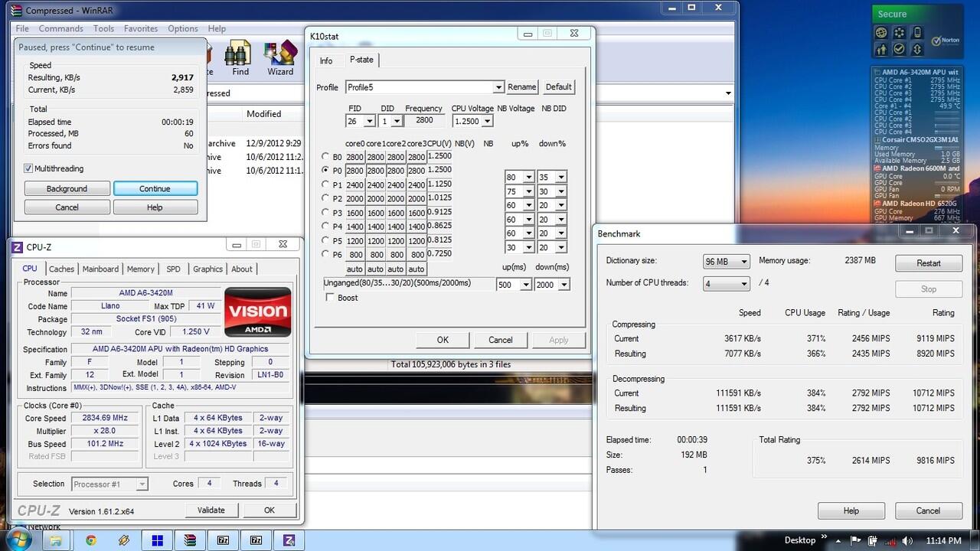Open the P0 up% dropdown showing 80

tap(528, 177)
